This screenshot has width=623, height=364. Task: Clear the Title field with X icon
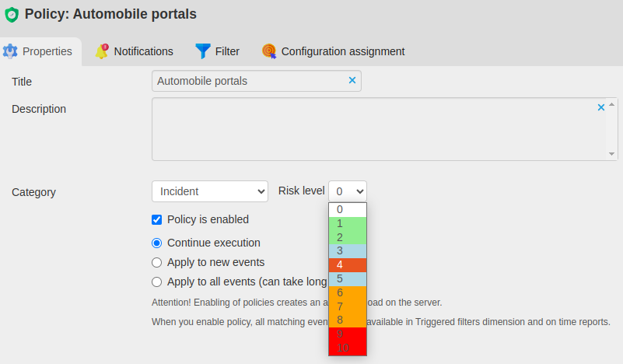352,80
